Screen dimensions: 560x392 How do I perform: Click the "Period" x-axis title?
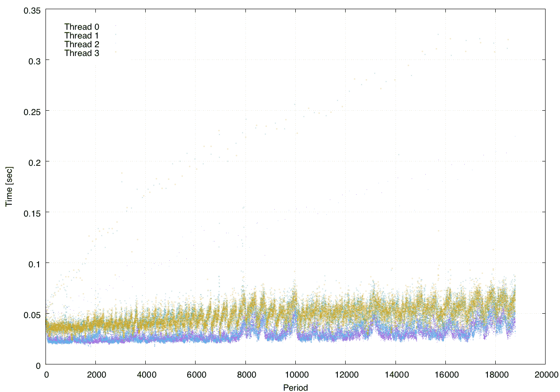pos(295,387)
